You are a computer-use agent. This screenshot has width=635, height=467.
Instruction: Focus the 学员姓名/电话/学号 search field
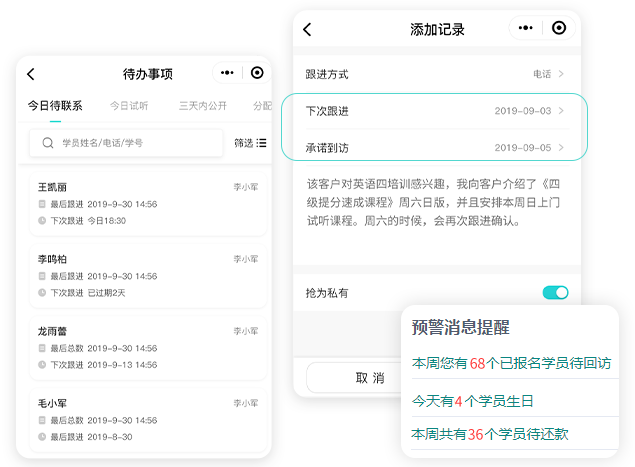126,143
